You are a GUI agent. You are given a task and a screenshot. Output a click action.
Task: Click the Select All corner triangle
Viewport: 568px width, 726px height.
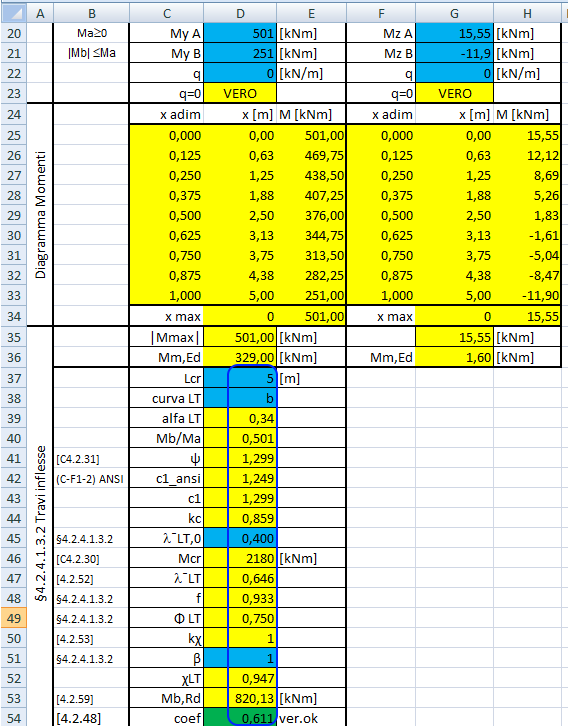[x=13, y=13]
